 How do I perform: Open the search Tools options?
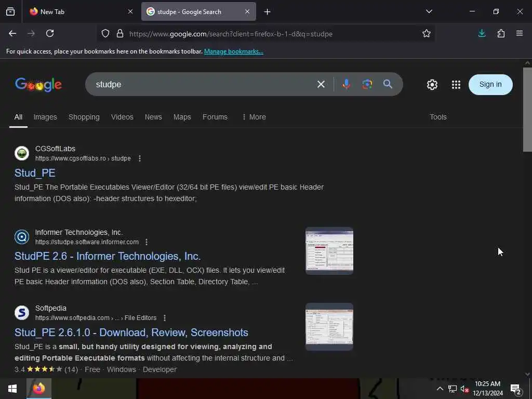(x=438, y=117)
